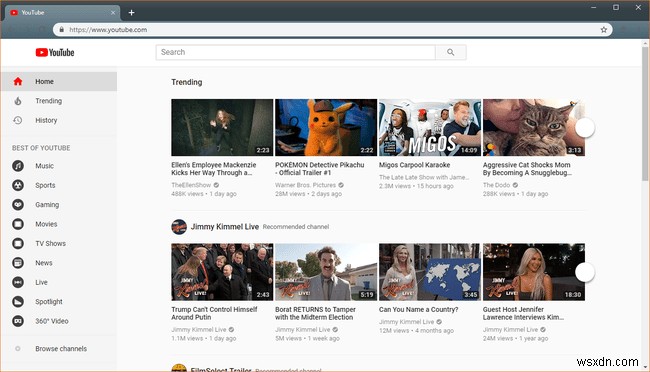Open a new browser tab
The image size is (650, 372).
pyautogui.click(x=131, y=12)
